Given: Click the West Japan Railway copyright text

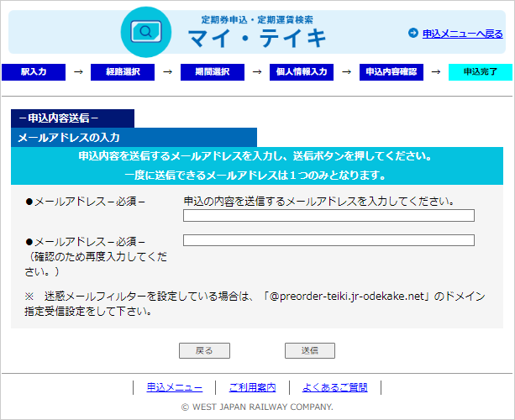Looking at the screenshot, I should tap(257, 407).
